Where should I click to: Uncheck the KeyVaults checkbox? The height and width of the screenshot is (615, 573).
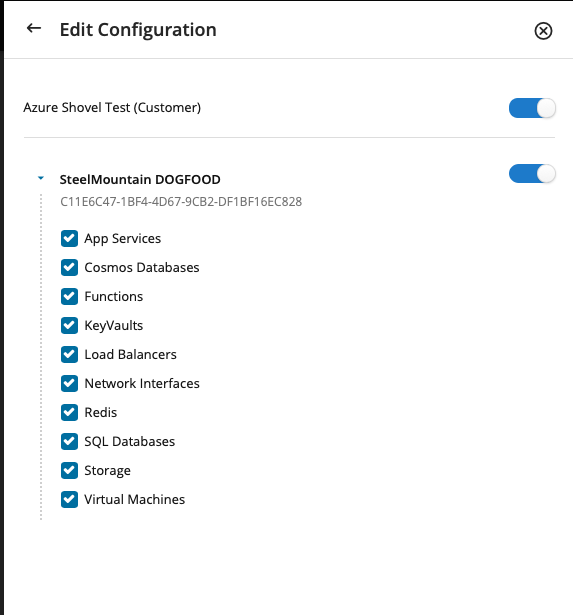(69, 326)
